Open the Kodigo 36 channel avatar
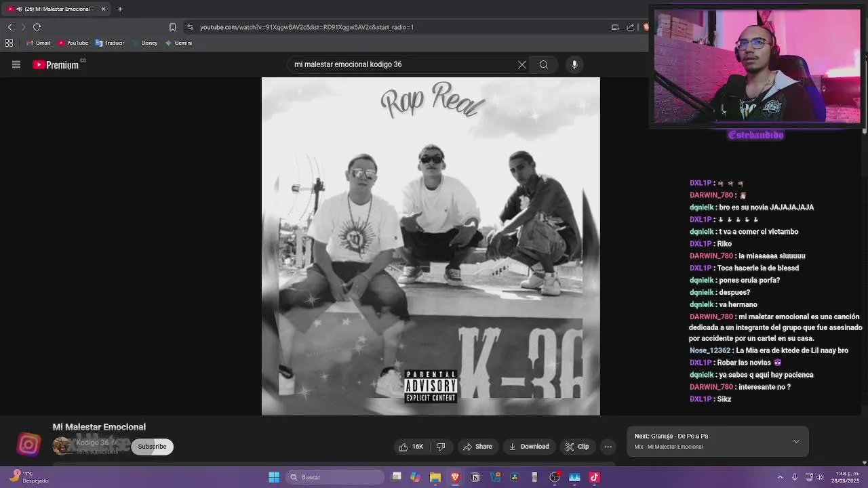This screenshot has height=488, width=868. (61, 445)
